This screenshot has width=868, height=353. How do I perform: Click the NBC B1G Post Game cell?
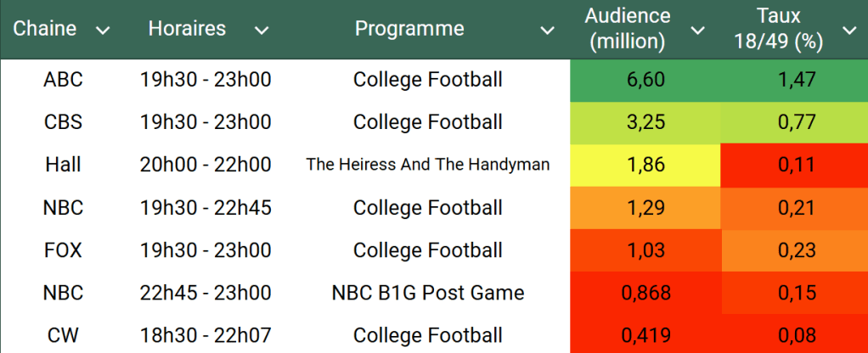pyautogui.click(x=428, y=293)
